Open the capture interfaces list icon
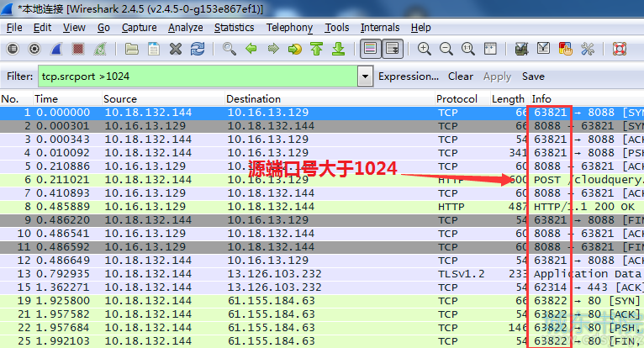Screen dimensions: 644x348 tap(13, 50)
